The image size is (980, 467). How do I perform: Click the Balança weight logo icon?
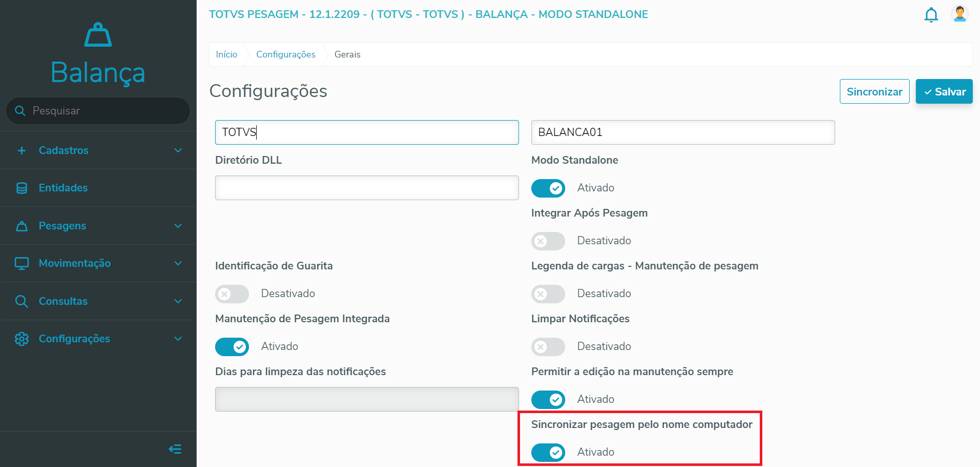98,35
